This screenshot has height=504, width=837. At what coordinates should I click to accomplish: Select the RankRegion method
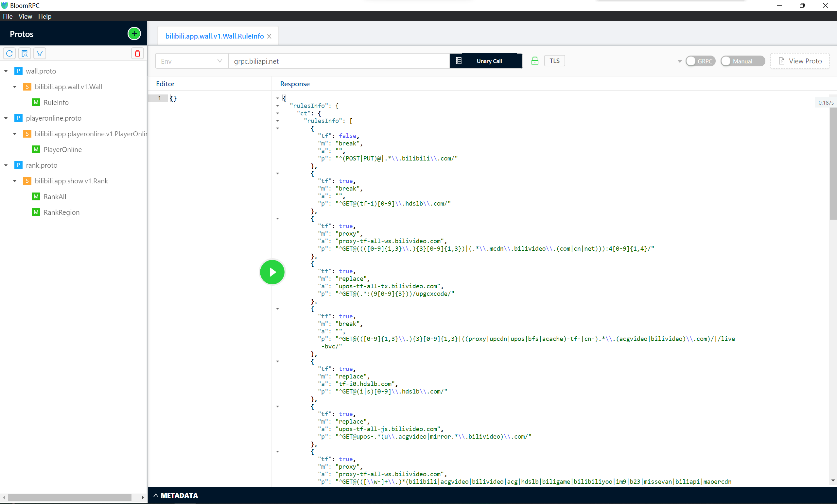61,212
